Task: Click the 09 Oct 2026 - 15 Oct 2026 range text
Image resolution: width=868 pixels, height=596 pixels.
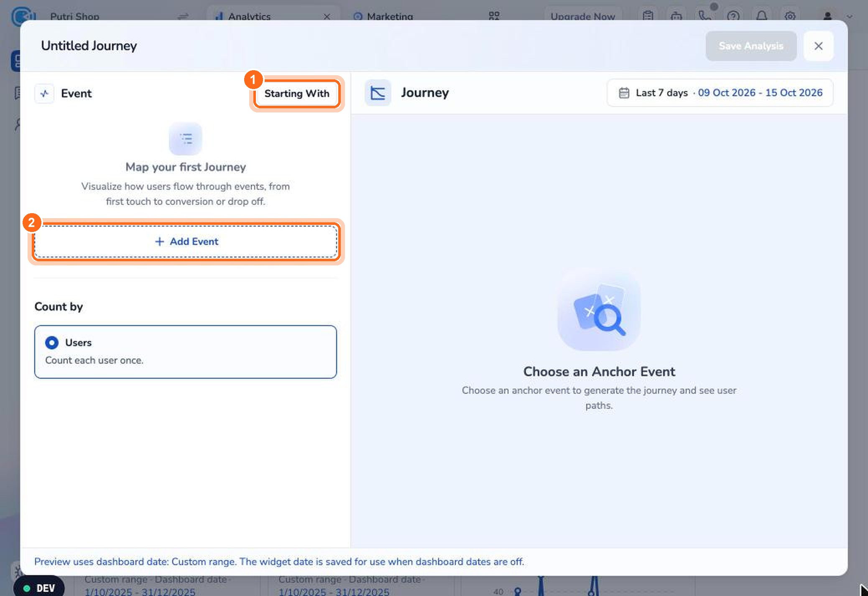Action: 760,93
